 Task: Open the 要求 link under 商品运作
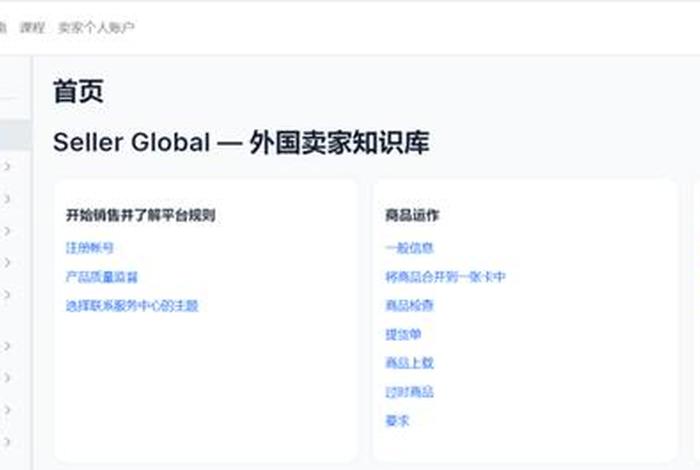397,420
